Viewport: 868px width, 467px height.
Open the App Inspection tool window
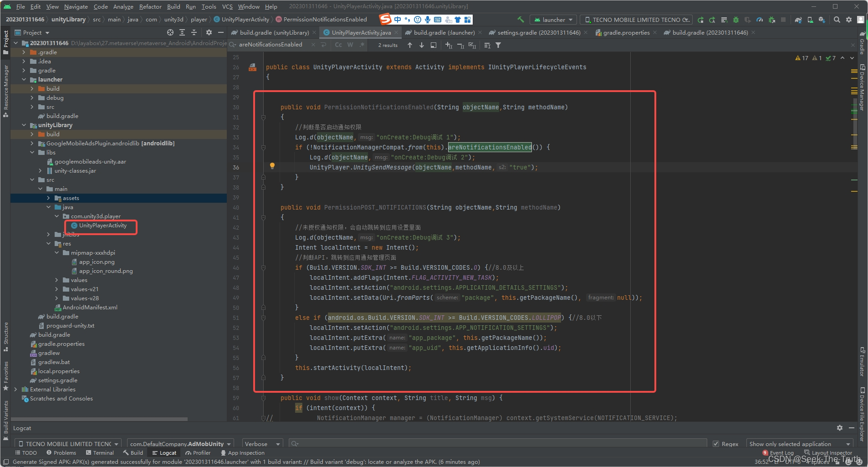point(242,453)
